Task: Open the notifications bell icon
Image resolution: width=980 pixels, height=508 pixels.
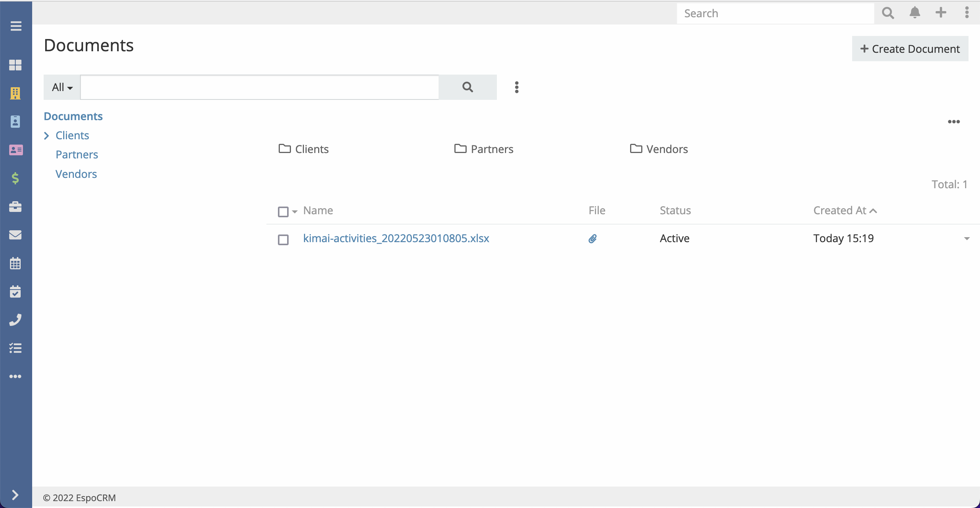Action: [x=915, y=13]
